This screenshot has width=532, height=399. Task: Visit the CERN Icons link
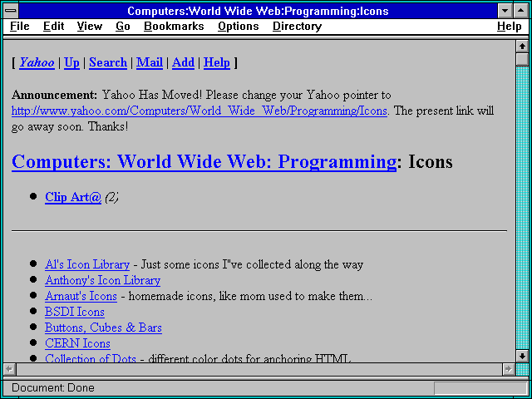coord(77,343)
